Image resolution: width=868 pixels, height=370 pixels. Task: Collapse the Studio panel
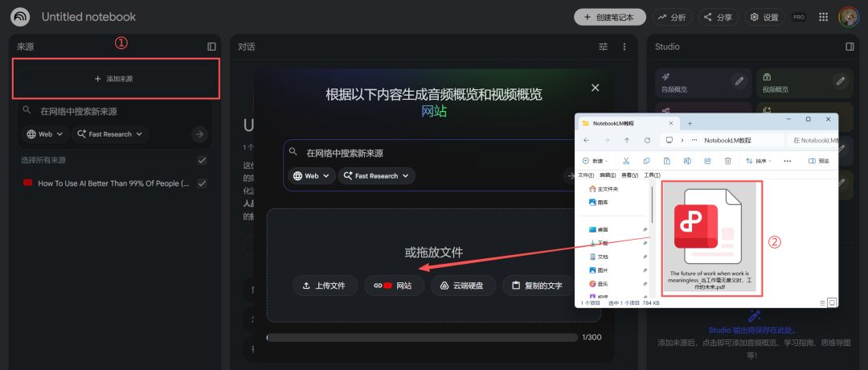click(850, 47)
